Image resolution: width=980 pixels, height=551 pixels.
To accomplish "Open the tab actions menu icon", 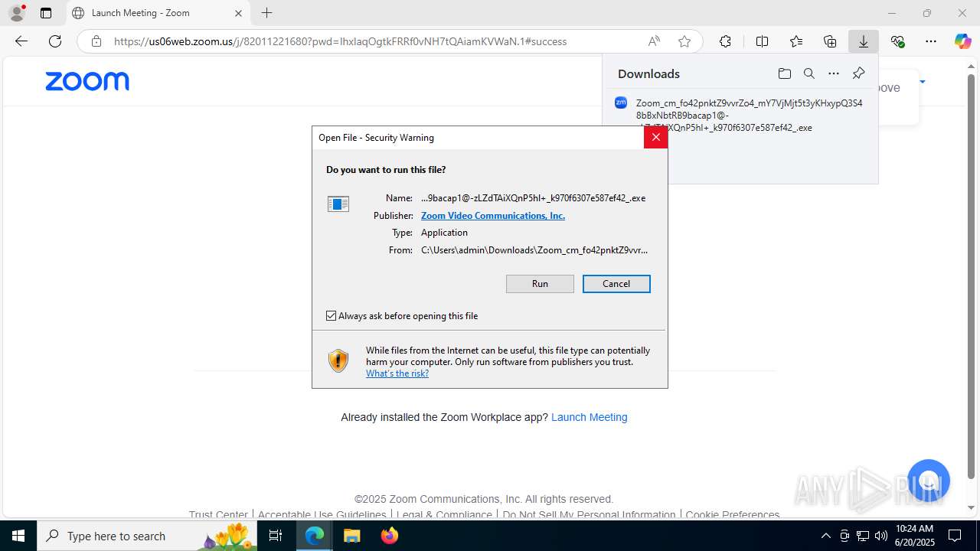I will [46, 13].
